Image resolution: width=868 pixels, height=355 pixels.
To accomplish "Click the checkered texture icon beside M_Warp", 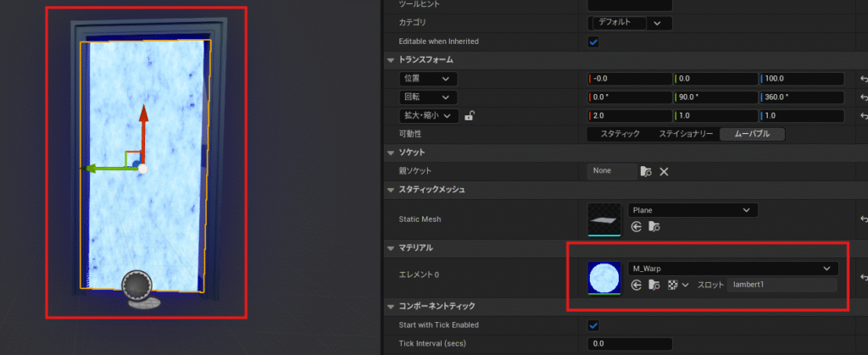I will 673,285.
